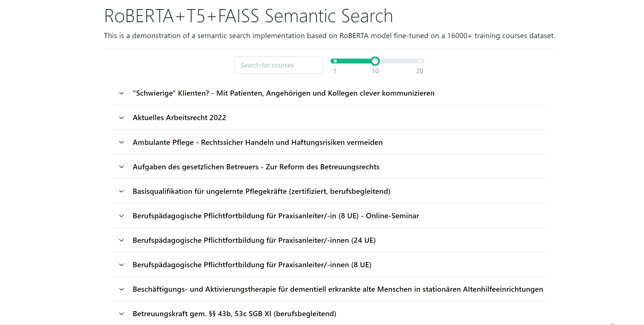Set result count slider to 20 mark
The image size is (644, 325).
tap(420, 61)
